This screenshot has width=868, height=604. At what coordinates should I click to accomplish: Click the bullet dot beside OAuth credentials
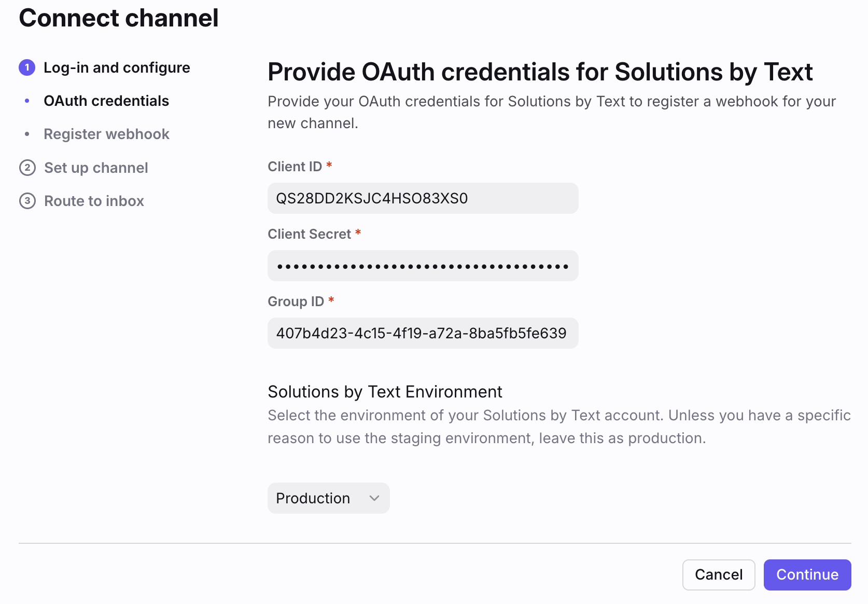click(x=27, y=101)
